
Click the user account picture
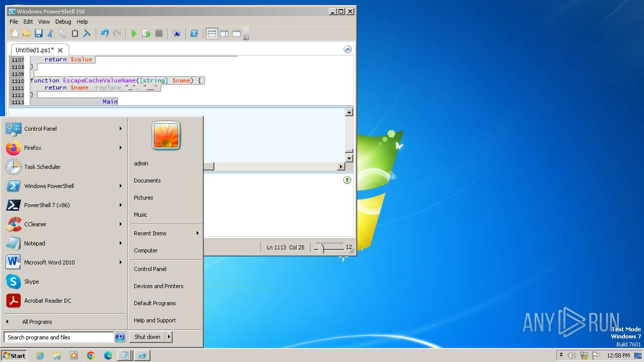(166, 136)
